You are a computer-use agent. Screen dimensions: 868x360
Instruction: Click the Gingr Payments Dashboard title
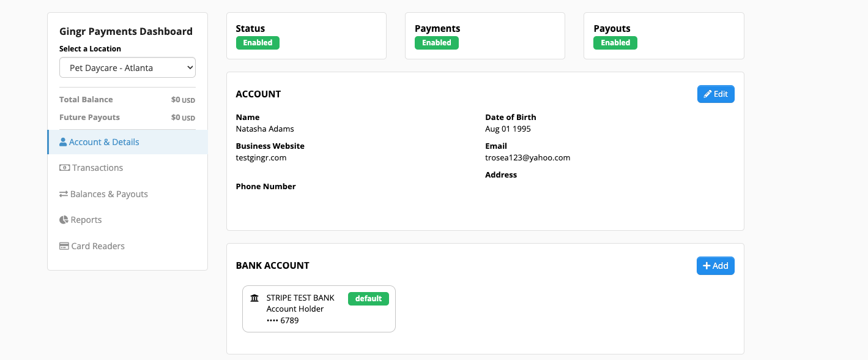tap(126, 32)
